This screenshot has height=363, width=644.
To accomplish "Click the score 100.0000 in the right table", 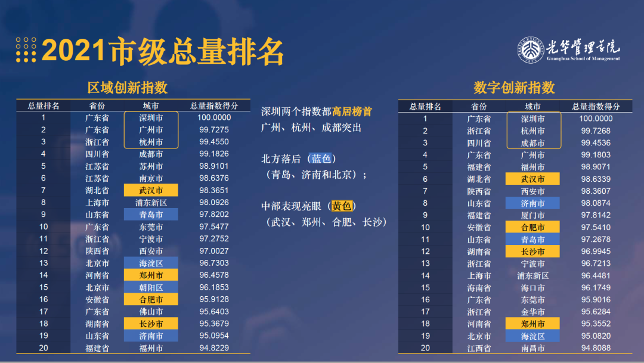I will [x=596, y=119].
